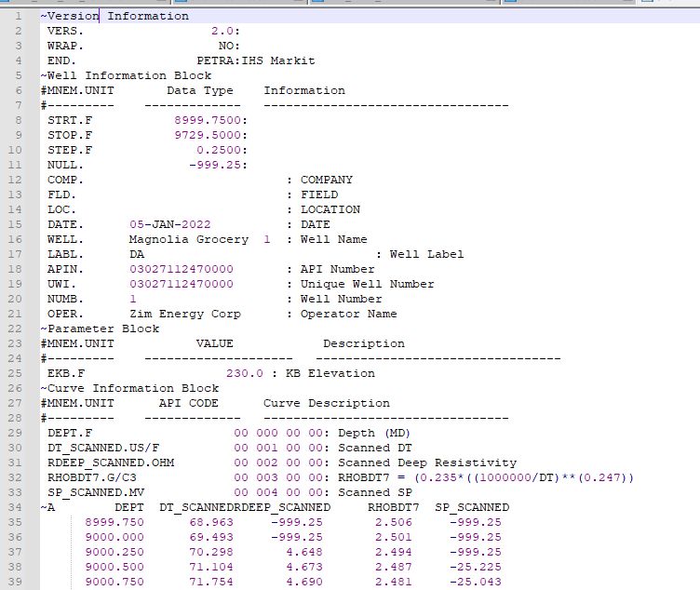The height and width of the screenshot is (590, 700).
Task: Click the 'API CODE' column header
Action: pyautogui.click(x=189, y=403)
